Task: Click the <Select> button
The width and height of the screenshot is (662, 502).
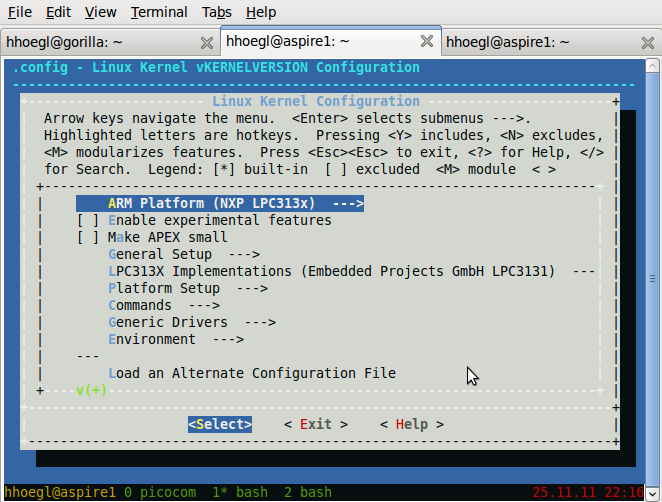Action: pyautogui.click(x=220, y=424)
